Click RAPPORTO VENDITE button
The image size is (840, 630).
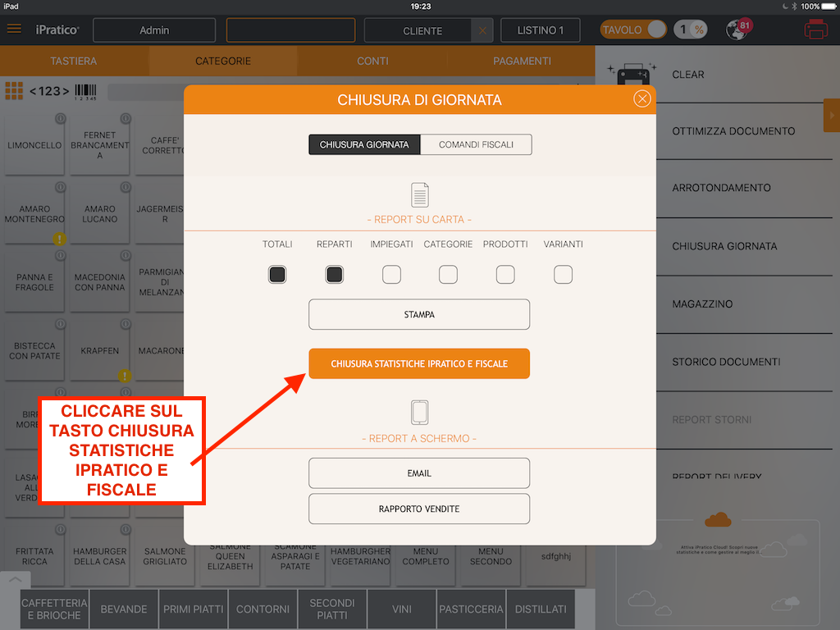point(419,509)
